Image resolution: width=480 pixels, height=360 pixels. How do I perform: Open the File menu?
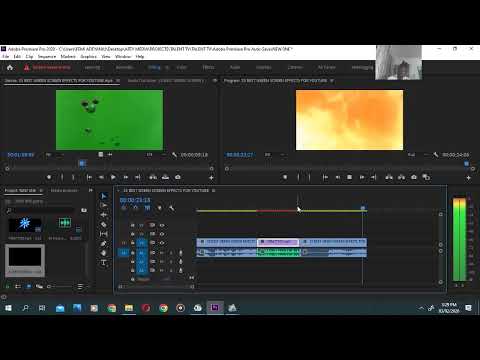click(6, 57)
